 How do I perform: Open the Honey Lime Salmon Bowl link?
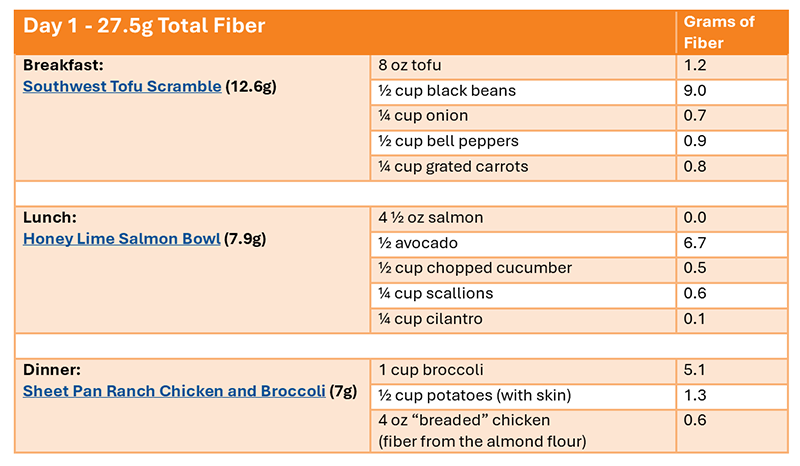tap(122, 239)
